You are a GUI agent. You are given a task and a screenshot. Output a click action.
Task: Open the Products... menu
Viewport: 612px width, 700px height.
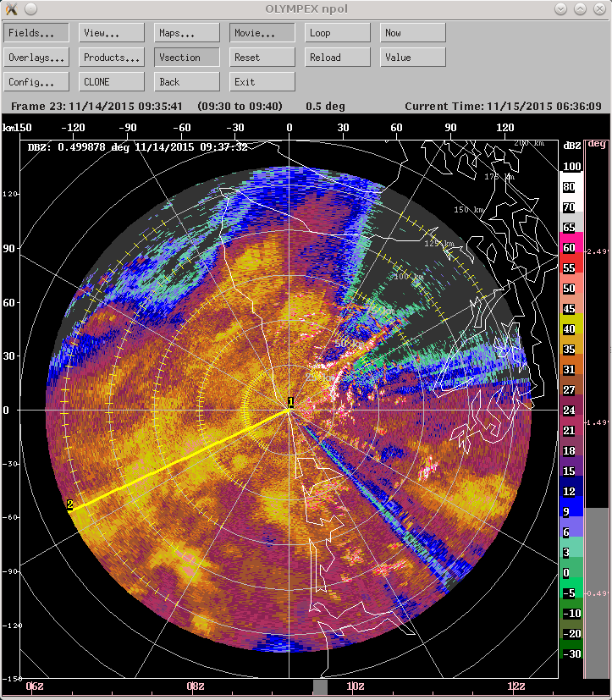112,58
